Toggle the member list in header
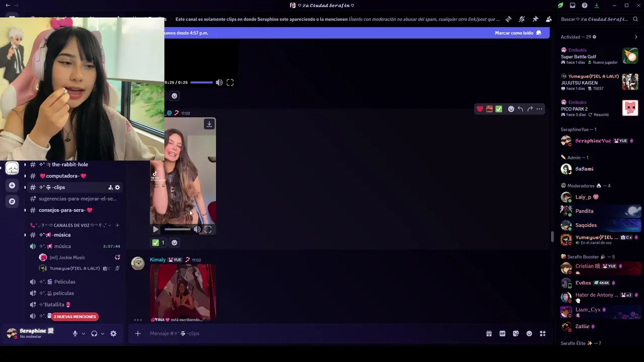Screen dimensions: 644x362 548,19
